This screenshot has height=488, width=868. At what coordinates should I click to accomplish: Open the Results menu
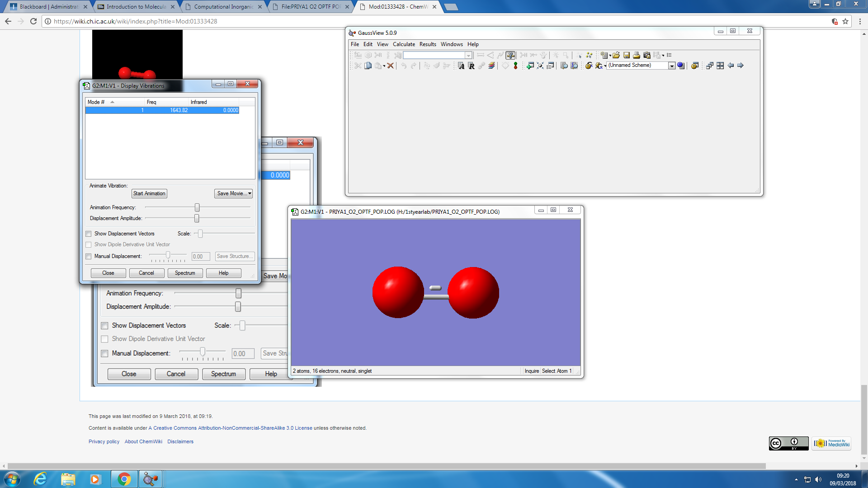coord(427,44)
